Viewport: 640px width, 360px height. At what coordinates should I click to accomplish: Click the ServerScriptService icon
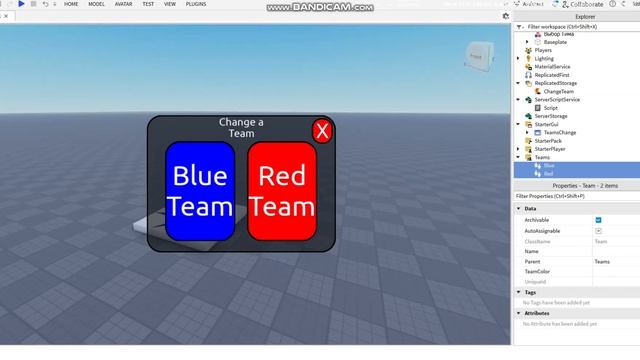528,100
